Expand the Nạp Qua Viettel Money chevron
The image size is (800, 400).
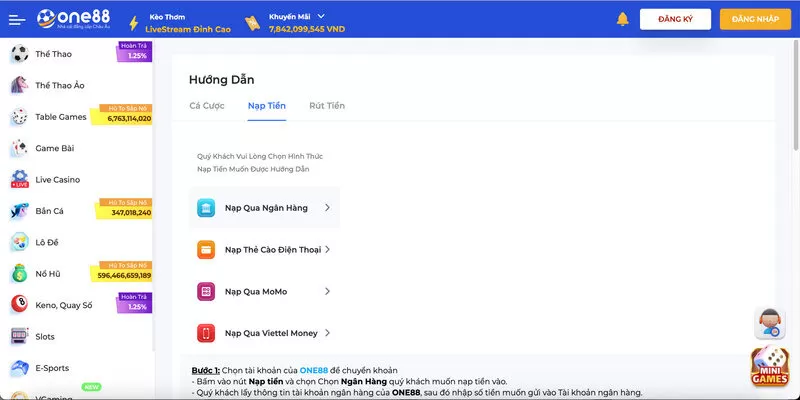coord(327,333)
